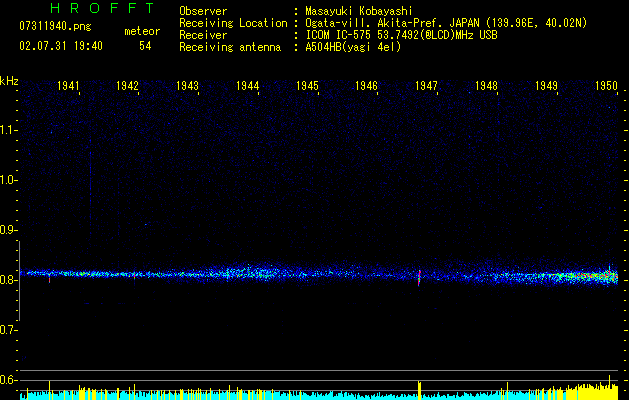Click the 0.8 kHz frequency label
Image resolution: width=629 pixels, height=400 pixels.
(8, 280)
